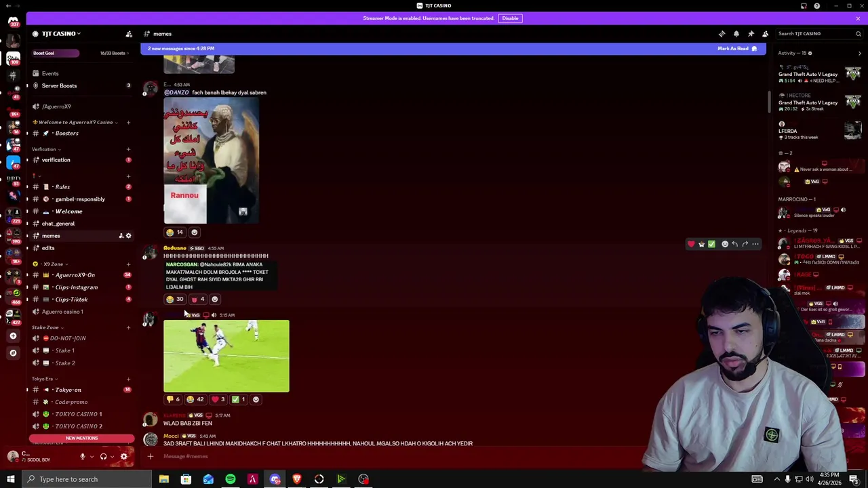Open Server Boosts
The width and height of the screenshot is (868, 488).
click(x=81, y=85)
